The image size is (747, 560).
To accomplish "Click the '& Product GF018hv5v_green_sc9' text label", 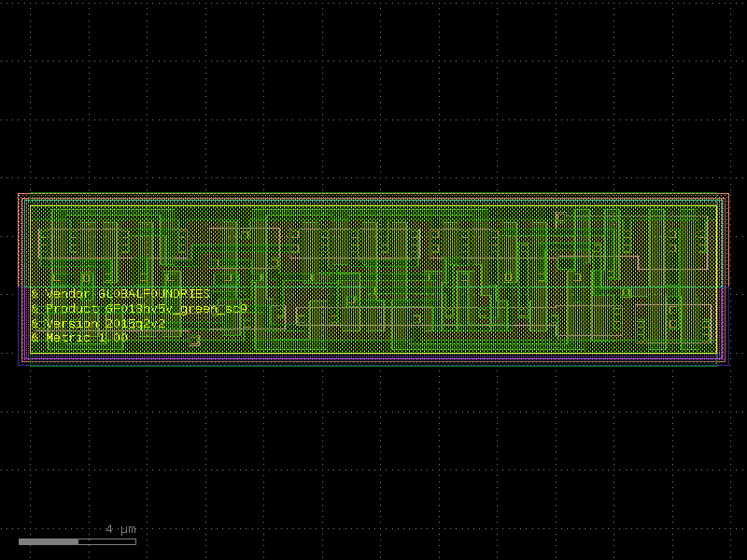I will pos(139,309).
